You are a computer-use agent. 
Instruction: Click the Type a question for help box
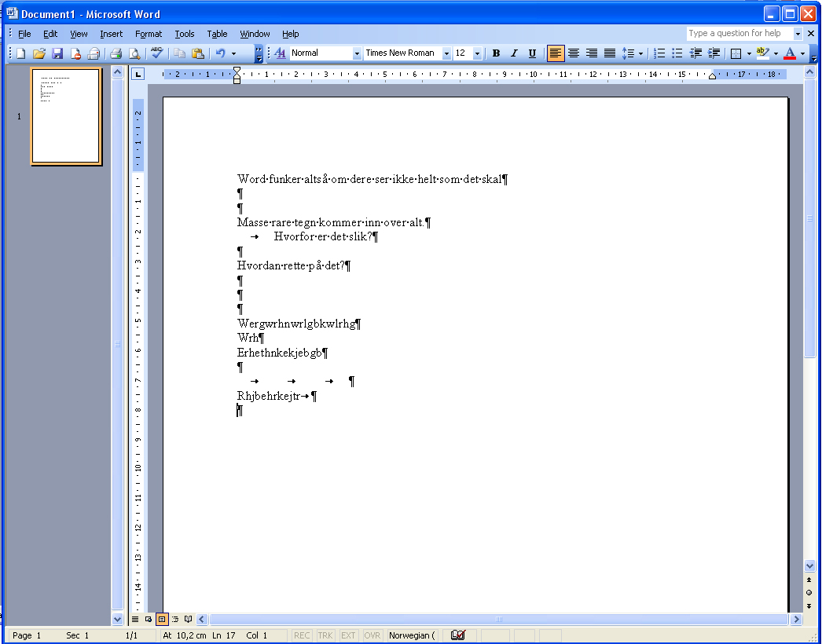[739, 34]
